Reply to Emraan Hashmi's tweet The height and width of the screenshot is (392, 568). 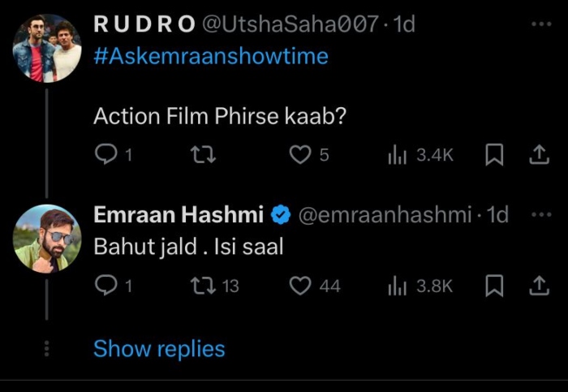(x=106, y=285)
